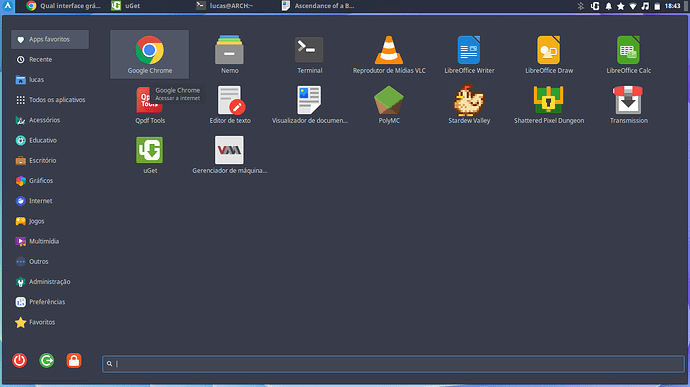Open LibreOffice Calc
690x387 pixels.
point(628,55)
